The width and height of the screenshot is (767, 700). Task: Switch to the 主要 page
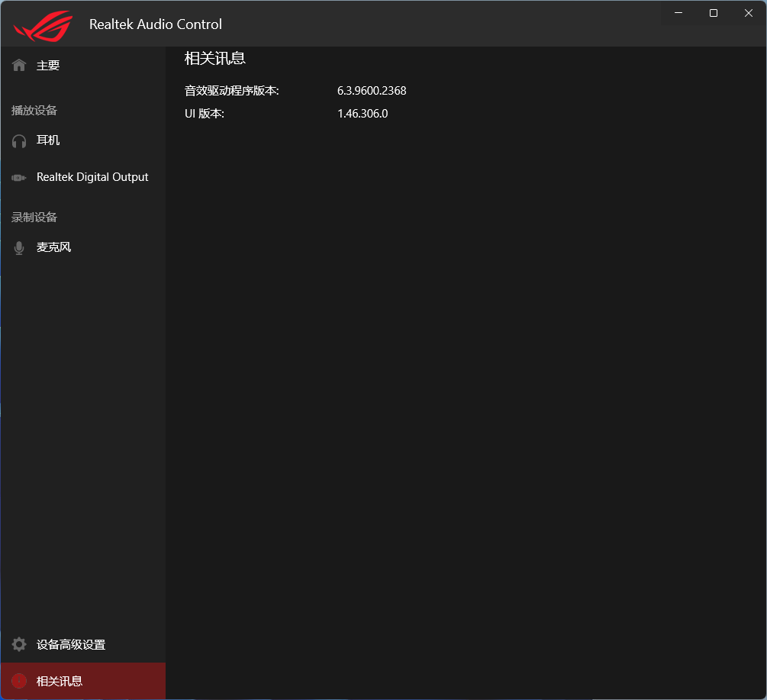click(48, 65)
